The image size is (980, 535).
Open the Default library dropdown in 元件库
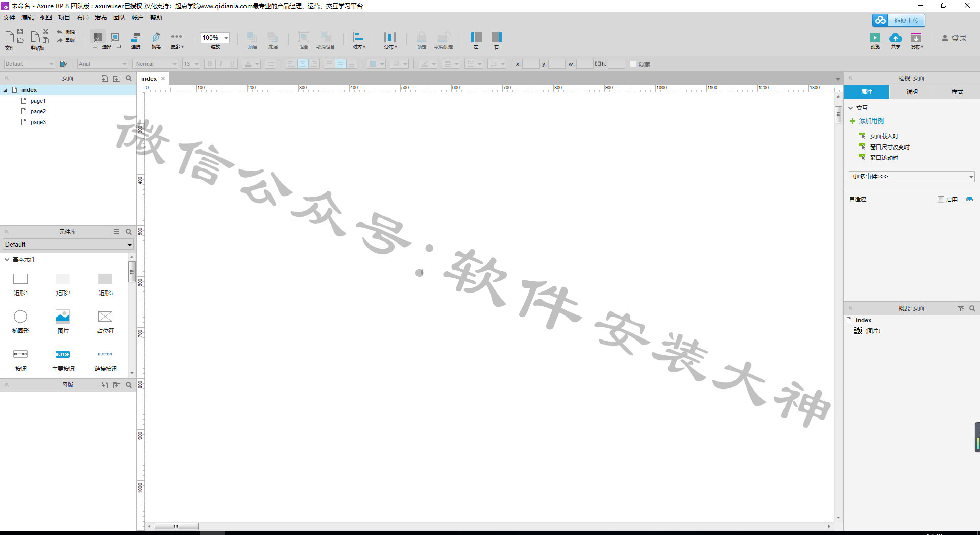(68, 245)
